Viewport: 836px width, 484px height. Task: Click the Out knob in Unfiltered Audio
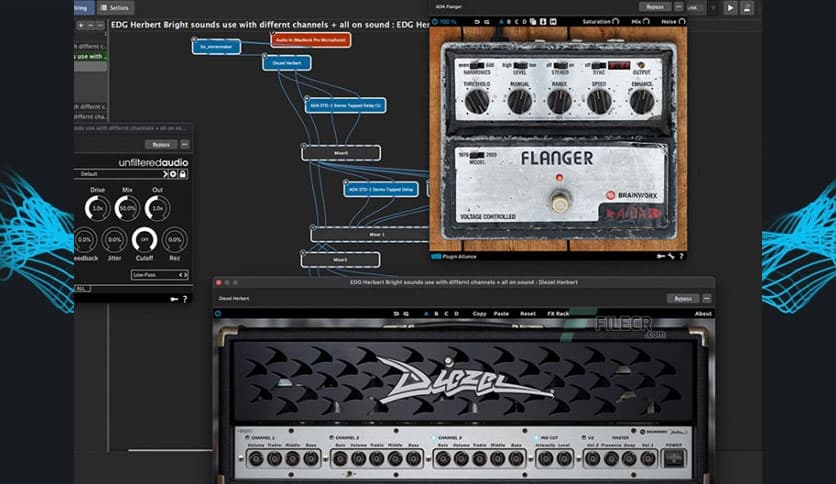click(157, 208)
